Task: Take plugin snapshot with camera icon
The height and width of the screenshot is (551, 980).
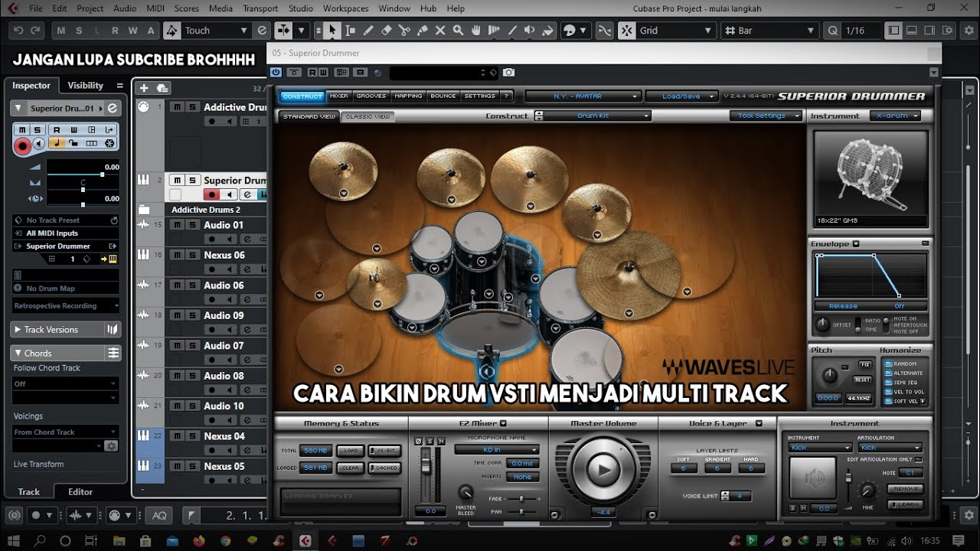Action: click(509, 73)
